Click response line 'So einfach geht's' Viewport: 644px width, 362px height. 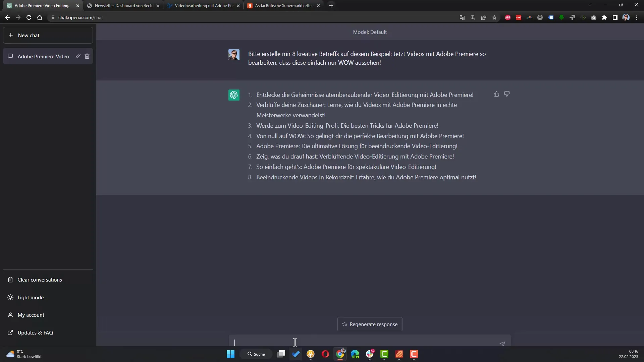coord(346,167)
